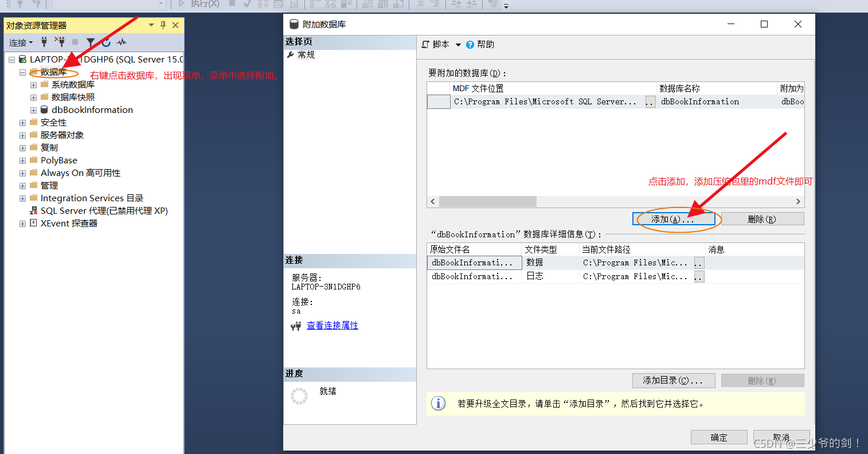The height and width of the screenshot is (454, 868).
Task: Collapse the LAPTOP server node
Action: tap(11, 60)
